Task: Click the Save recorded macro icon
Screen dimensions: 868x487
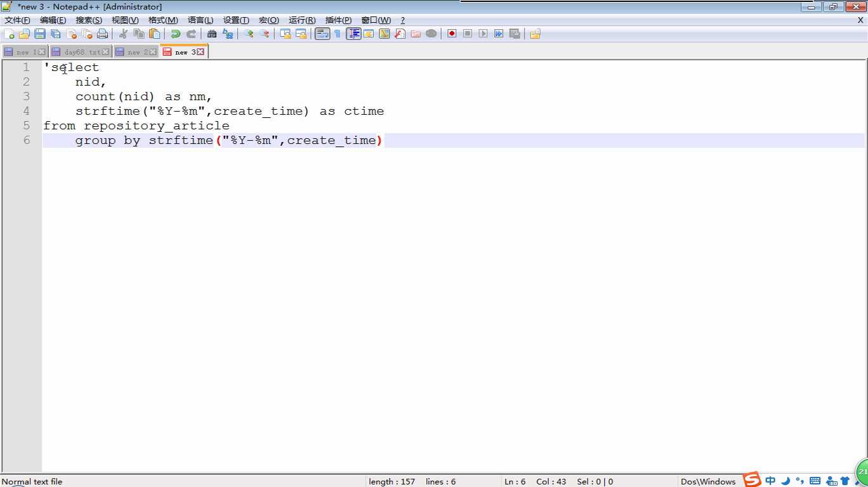Action: point(515,34)
